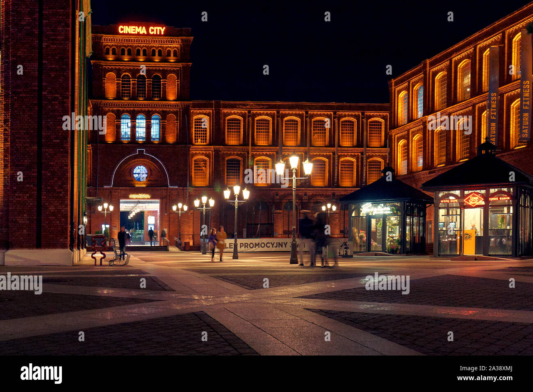This screenshot has width=533, height=392.
Task: Click the round blue window above the entrance
Action: point(140,173)
